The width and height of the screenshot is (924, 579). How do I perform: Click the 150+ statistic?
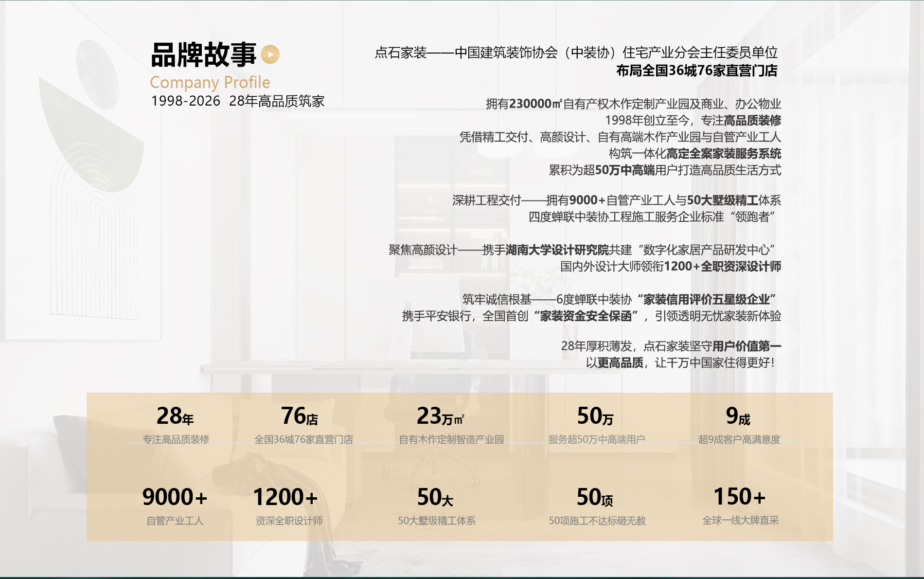click(x=740, y=497)
